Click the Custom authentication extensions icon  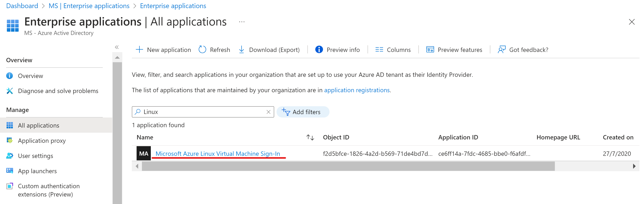click(x=9, y=186)
